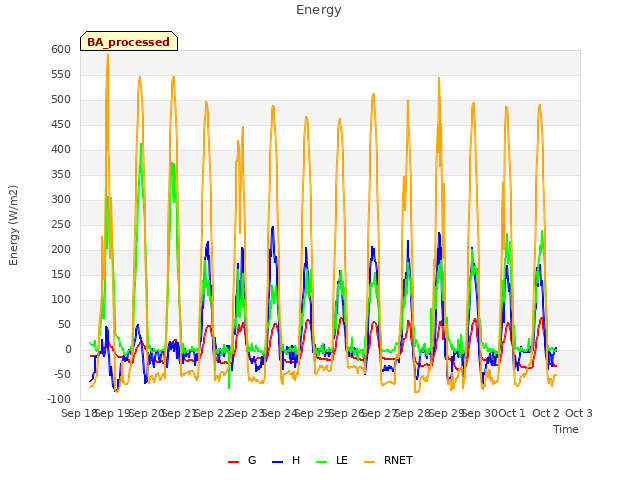Image resolution: width=640 pixels, height=480 pixels.
Task: Click the Energy (W/m2) axis label
Action: 13,225
